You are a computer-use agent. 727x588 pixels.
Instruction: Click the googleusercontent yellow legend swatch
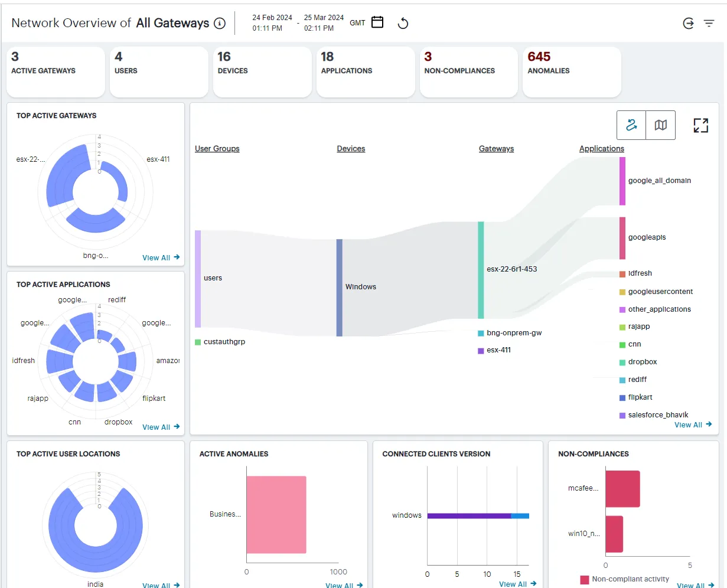(x=622, y=292)
